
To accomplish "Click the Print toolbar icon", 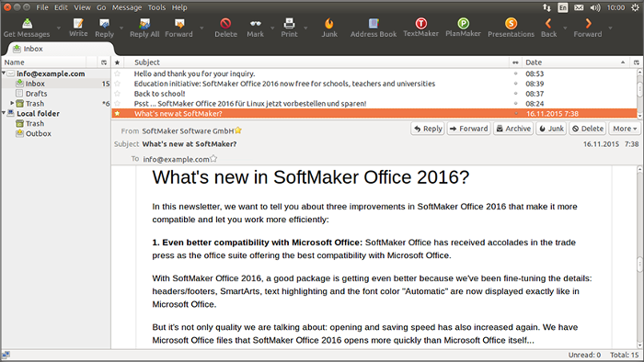I will pyautogui.click(x=289, y=23).
